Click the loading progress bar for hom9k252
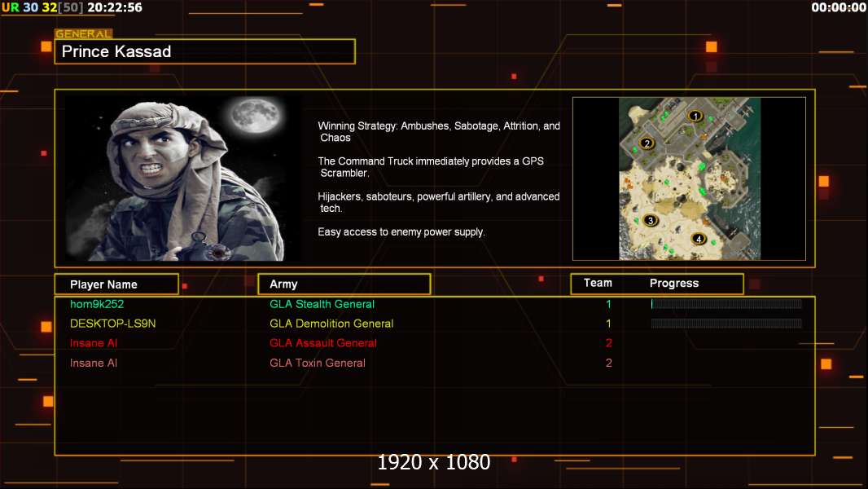 pos(726,304)
